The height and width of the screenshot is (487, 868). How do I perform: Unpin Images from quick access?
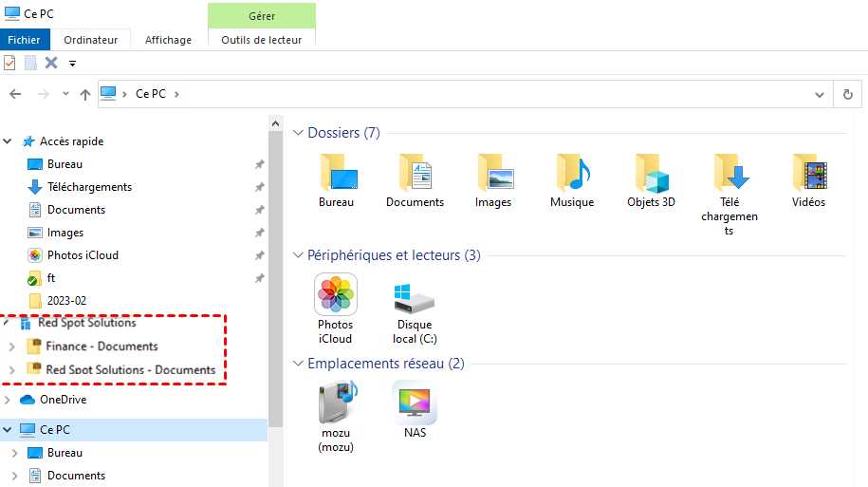[259, 233]
